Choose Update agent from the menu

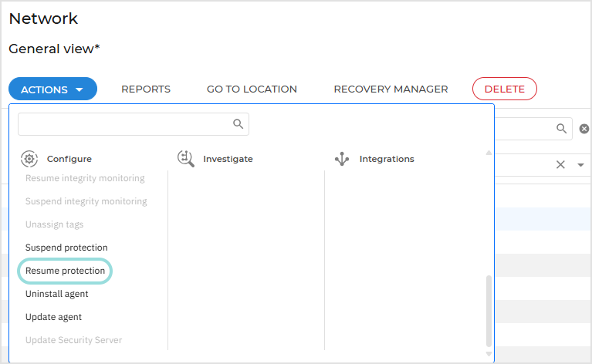(53, 317)
